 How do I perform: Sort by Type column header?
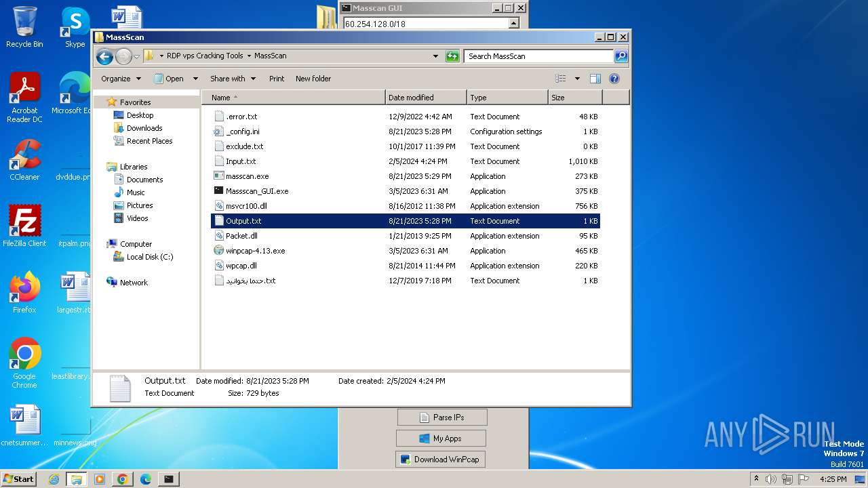pyautogui.click(x=507, y=98)
